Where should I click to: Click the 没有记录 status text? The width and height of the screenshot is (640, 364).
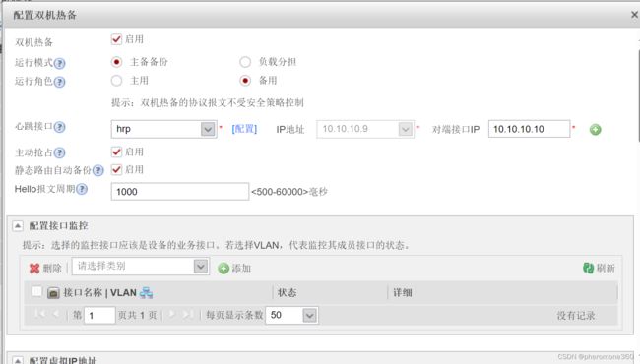[x=576, y=316]
